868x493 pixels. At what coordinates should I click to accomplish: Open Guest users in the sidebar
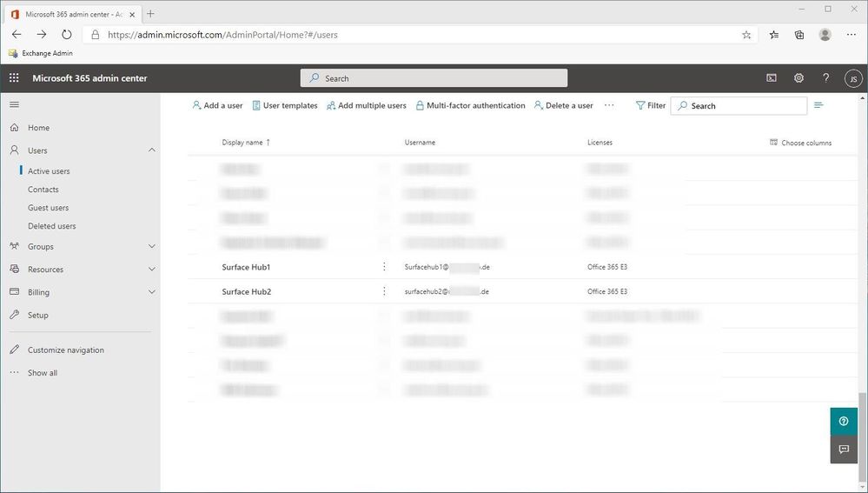48,208
